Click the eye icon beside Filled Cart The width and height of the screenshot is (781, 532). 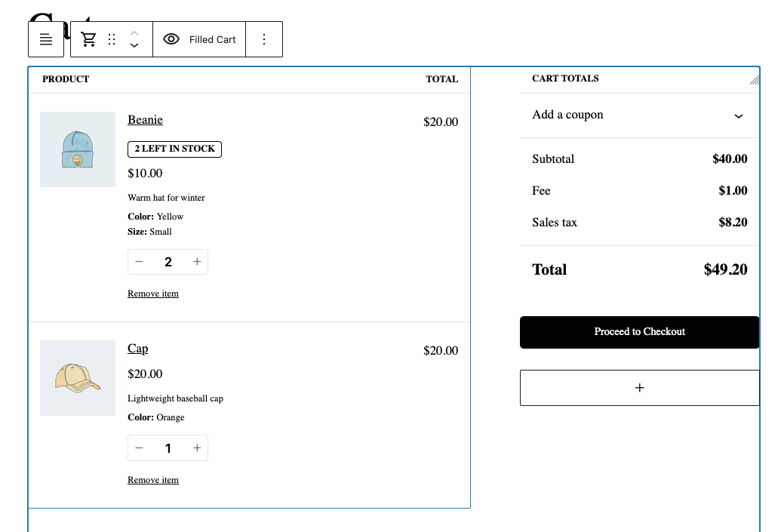(172, 38)
